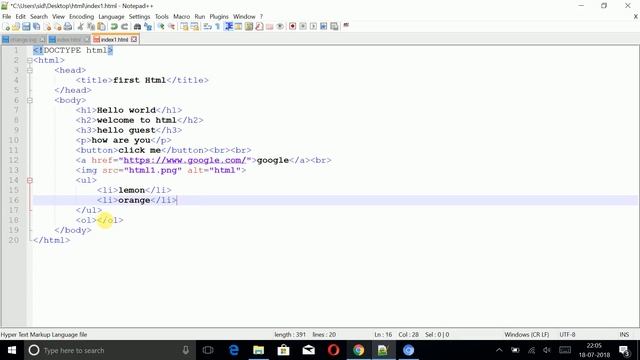Screen dimensions: 640x360
Task: Collapse the ul tag fold marker
Action: pos(29,180)
